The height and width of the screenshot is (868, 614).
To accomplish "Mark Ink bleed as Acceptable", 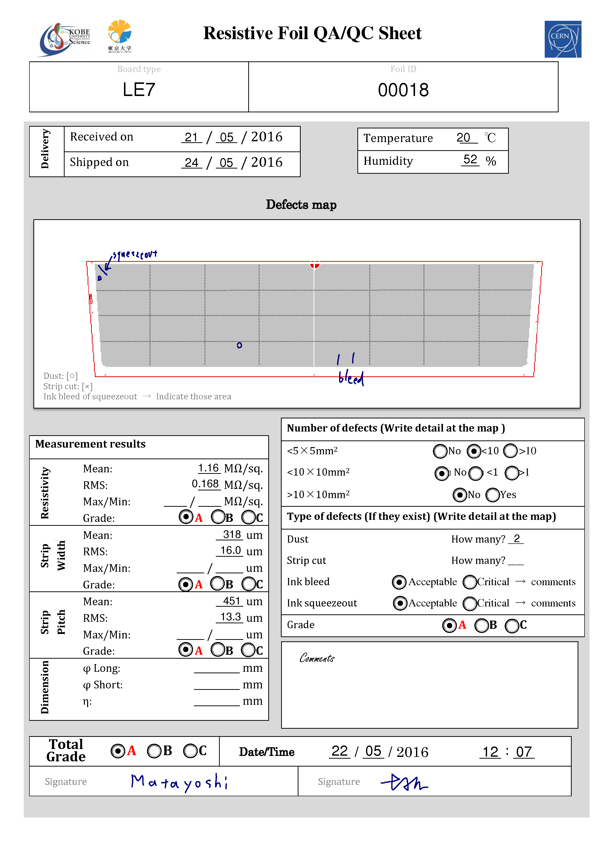I will [399, 582].
